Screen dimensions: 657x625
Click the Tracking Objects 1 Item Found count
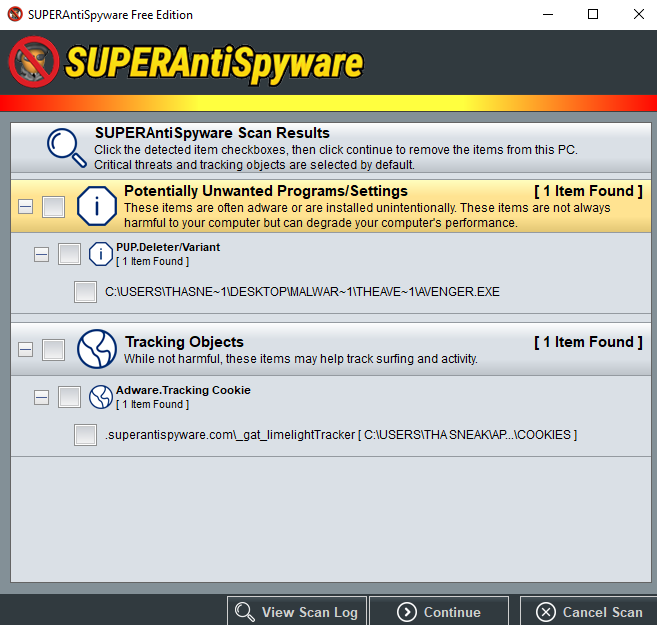point(588,342)
